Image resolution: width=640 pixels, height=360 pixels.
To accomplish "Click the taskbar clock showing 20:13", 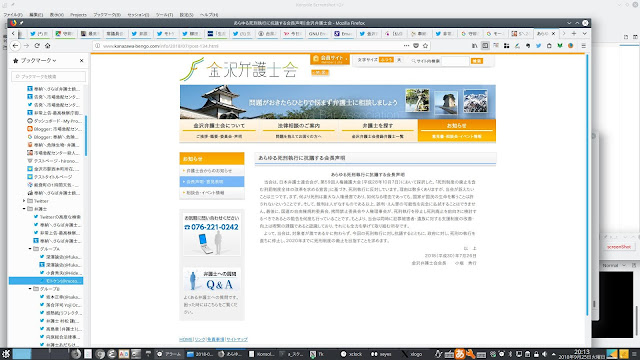I will (x=582, y=354).
